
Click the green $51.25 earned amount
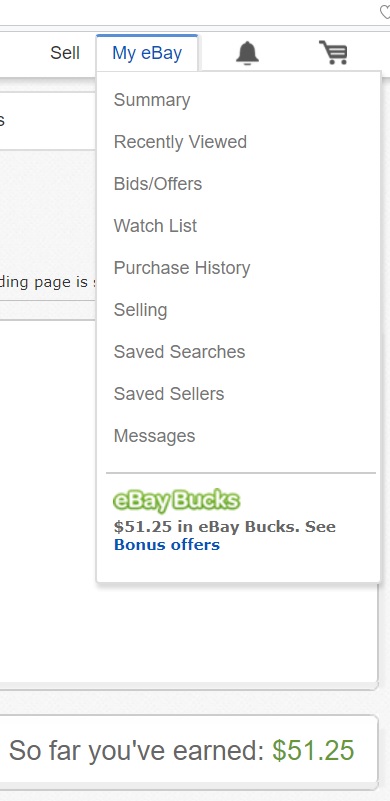tap(313, 750)
